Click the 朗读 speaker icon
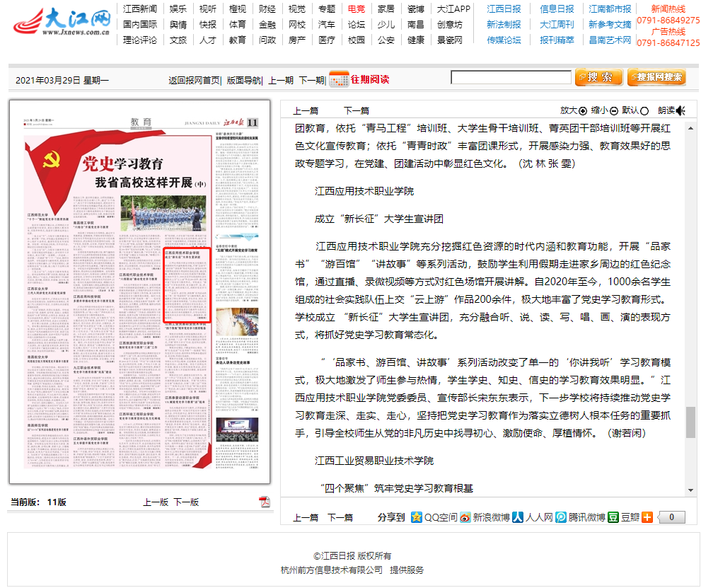The width and height of the screenshot is (701, 588). coord(681,110)
